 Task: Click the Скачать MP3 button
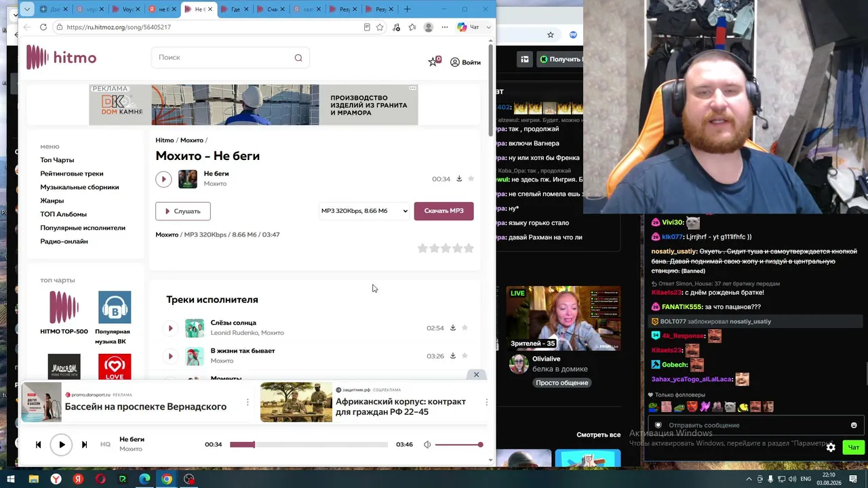tap(444, 211)
